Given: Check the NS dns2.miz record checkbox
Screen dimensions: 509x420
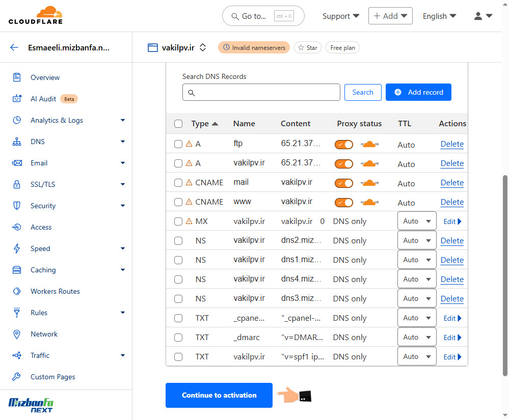Looking at the screenshot, I should click(x=178, y=241).
